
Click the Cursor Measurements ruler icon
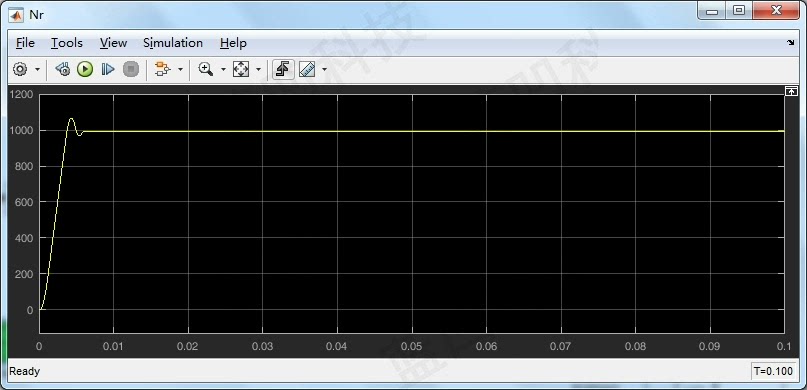click(307, 69)
